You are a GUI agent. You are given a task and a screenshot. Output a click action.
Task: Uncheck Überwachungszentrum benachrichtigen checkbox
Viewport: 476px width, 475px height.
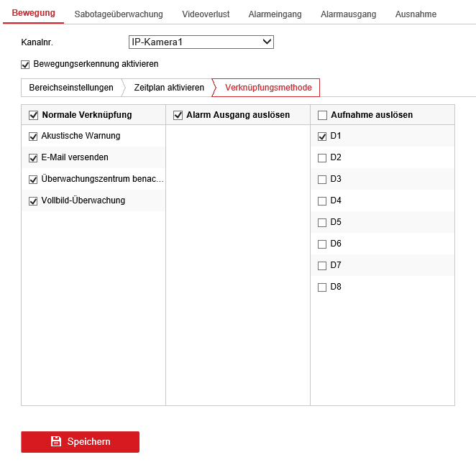click(33, 180)
